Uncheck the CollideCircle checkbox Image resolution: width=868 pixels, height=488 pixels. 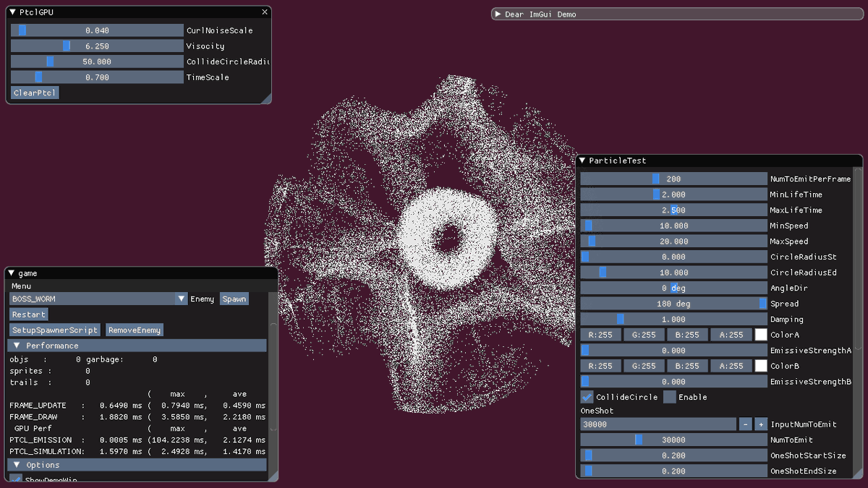click(x=587, y=397)
